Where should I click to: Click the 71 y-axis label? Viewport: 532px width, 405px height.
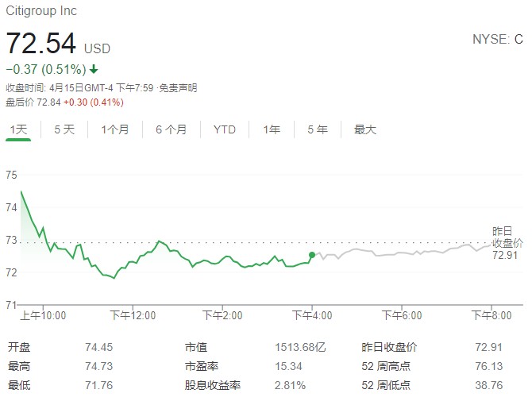click(11, 305)
